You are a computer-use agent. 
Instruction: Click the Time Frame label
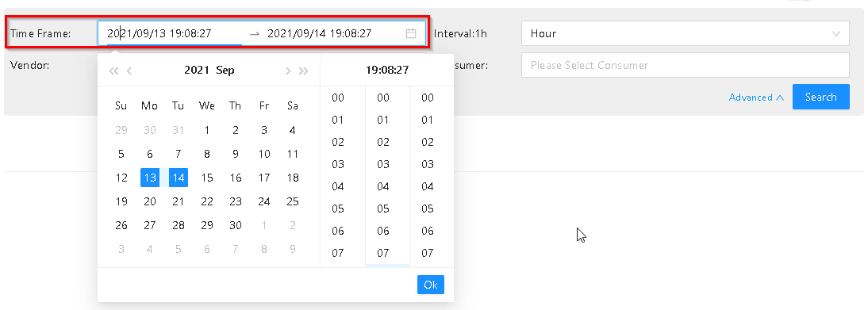[x=41, y=34]
